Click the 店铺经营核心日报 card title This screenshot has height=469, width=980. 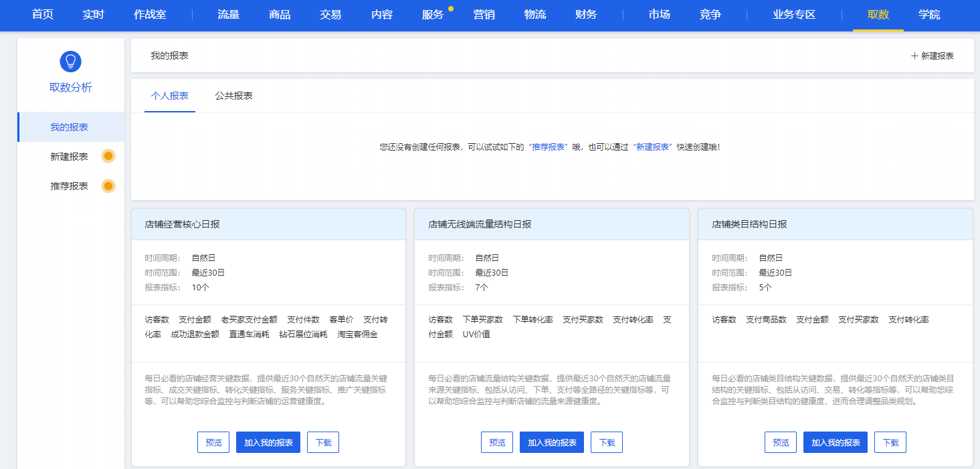[182, 224]
